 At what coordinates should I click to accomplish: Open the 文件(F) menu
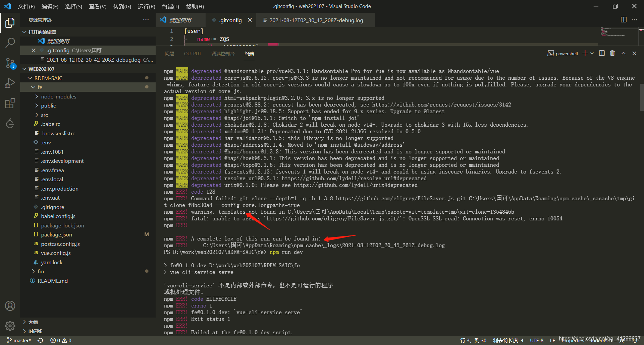point(26,6)
